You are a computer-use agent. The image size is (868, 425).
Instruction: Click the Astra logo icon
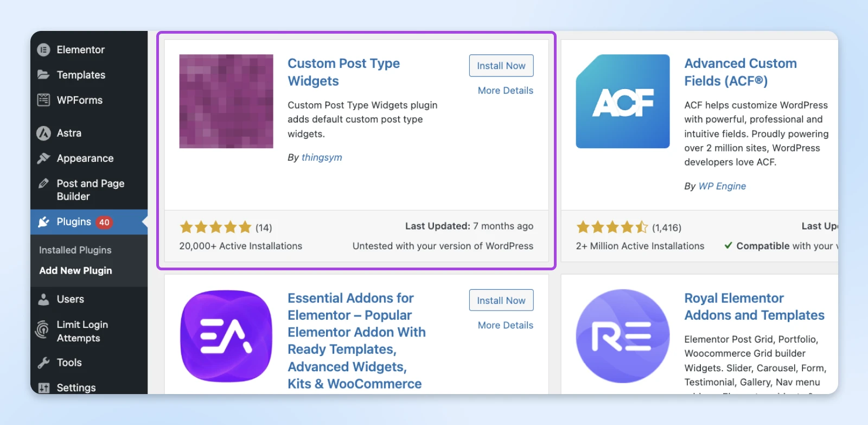click(43, 133)
